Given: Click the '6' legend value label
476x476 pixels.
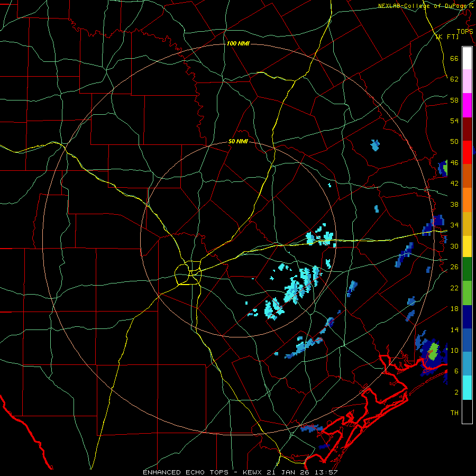Looking at the screenshot, I should (456, 371).
